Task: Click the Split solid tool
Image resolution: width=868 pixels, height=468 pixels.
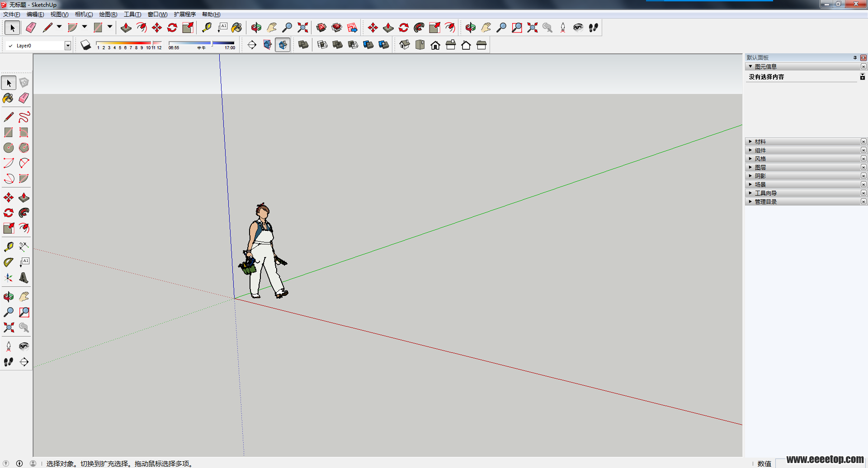Action: 384,45
